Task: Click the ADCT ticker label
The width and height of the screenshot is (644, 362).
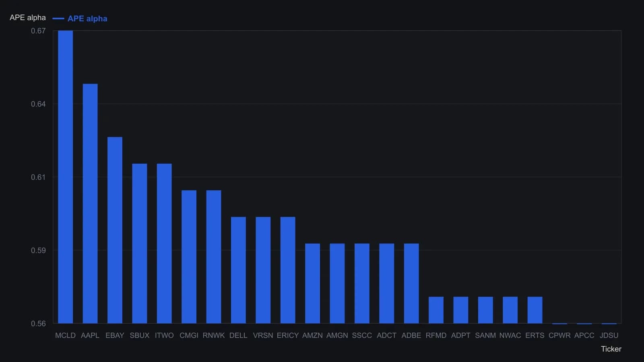Action: 387,335
